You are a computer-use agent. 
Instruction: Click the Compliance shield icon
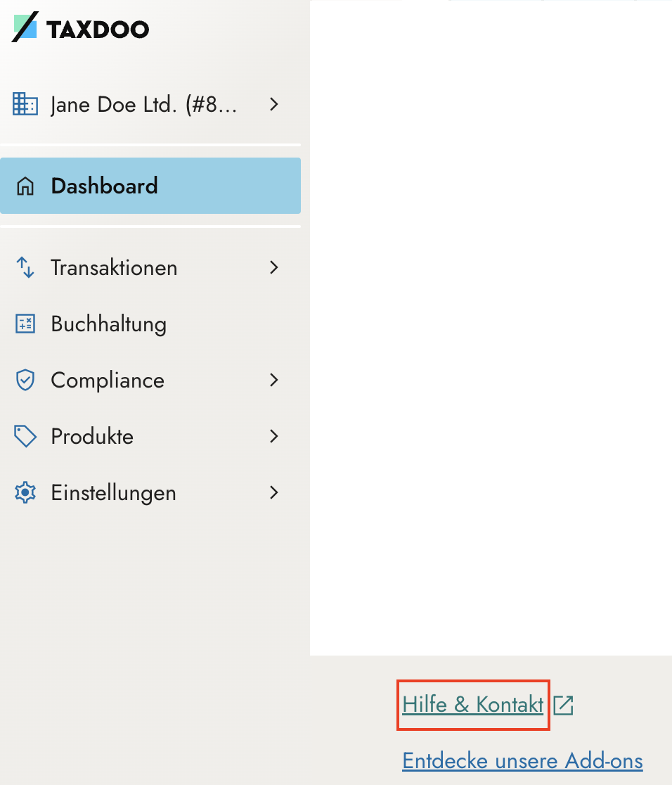click(25, 381)
